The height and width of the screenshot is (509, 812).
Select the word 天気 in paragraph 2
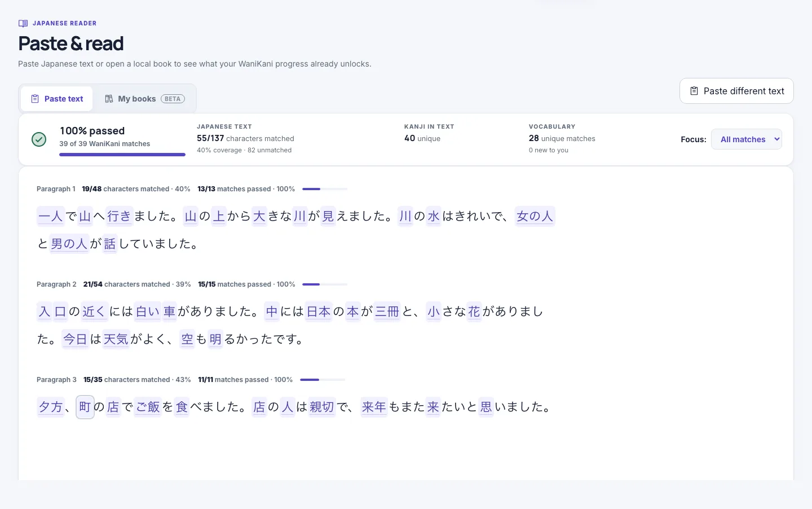[116, 339]
